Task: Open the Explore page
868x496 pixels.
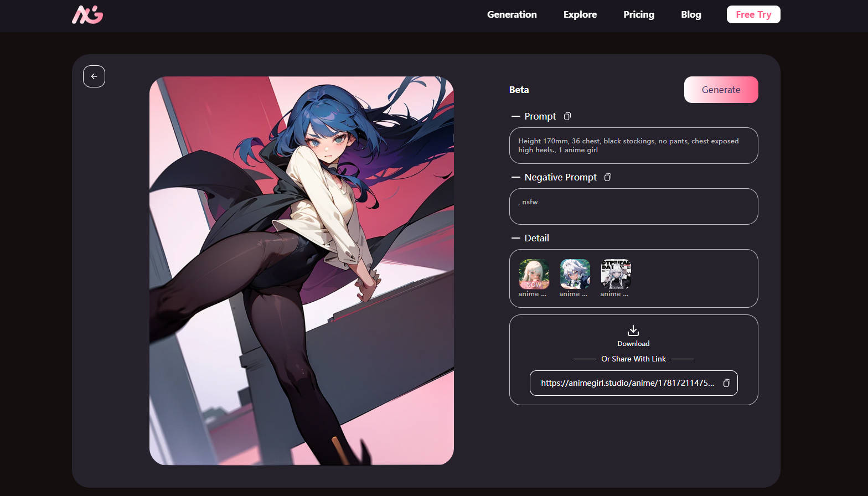Action: (x=580, y=14)
